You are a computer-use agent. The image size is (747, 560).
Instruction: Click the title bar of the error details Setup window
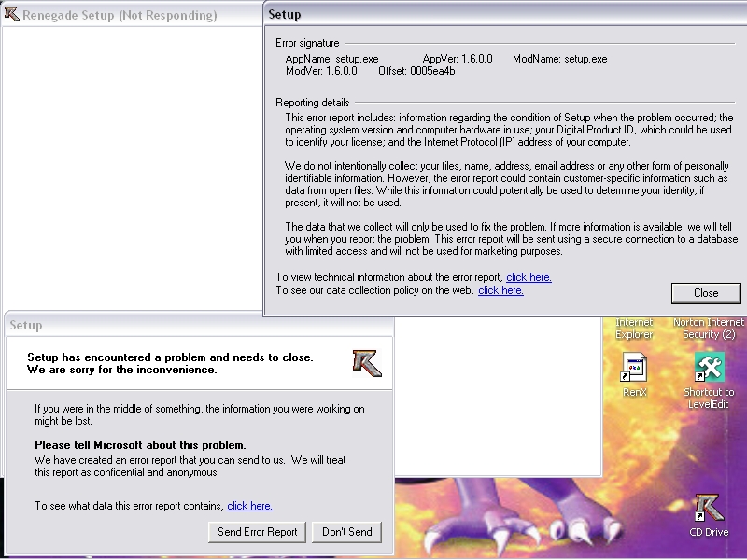point(504,15)
